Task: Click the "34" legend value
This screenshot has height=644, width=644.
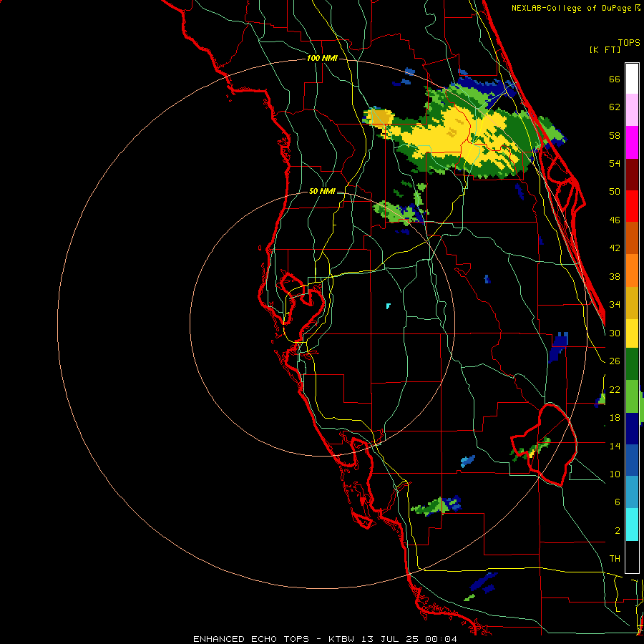Action: pyautogui.click(x=615, y=304)
